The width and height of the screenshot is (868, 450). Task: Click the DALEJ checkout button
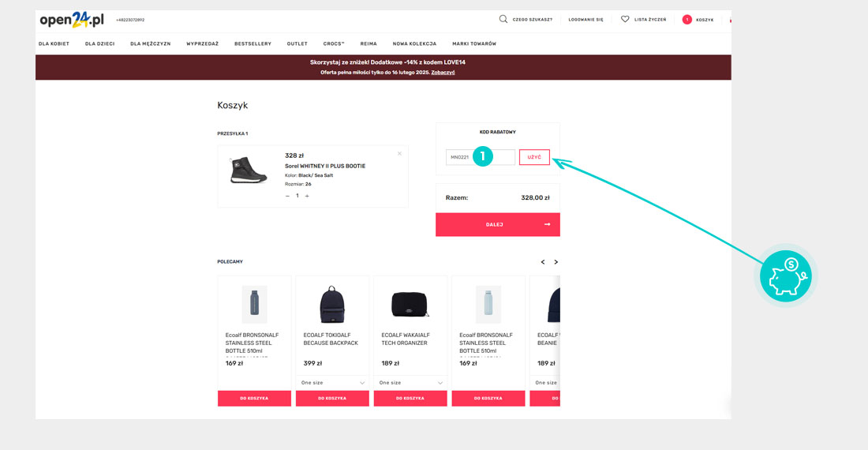tap(498, 225)
